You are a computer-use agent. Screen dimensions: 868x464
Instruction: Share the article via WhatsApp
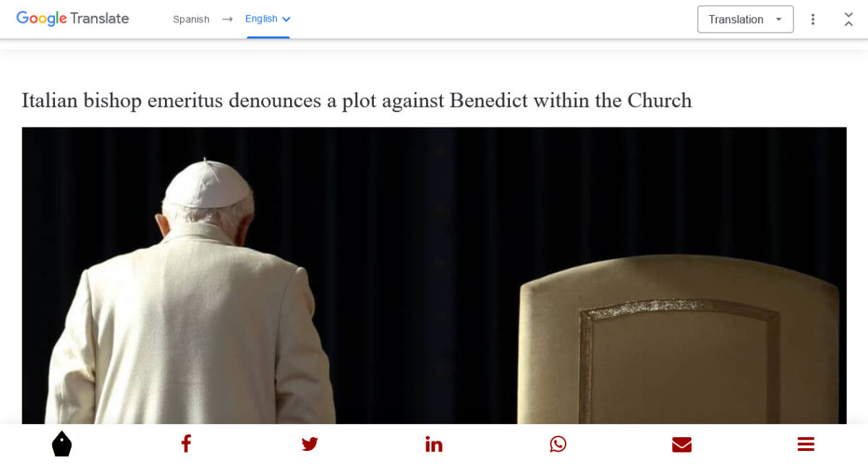pos(558,444)
